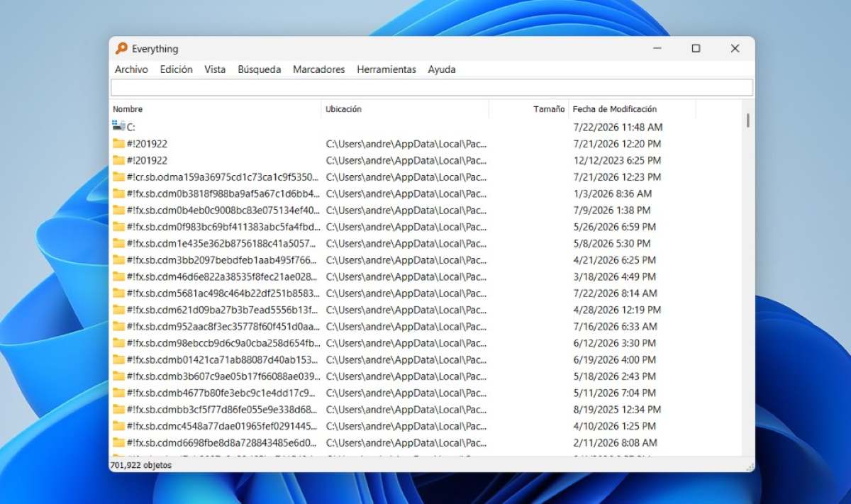
Task: Click folder icon beside cdmb4677b80fe entry
Action: pyautogui.click(x=118, y=393)
